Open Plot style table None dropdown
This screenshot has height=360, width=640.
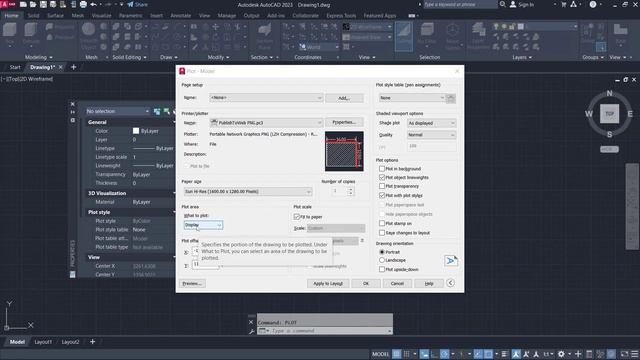coord(412,98)
